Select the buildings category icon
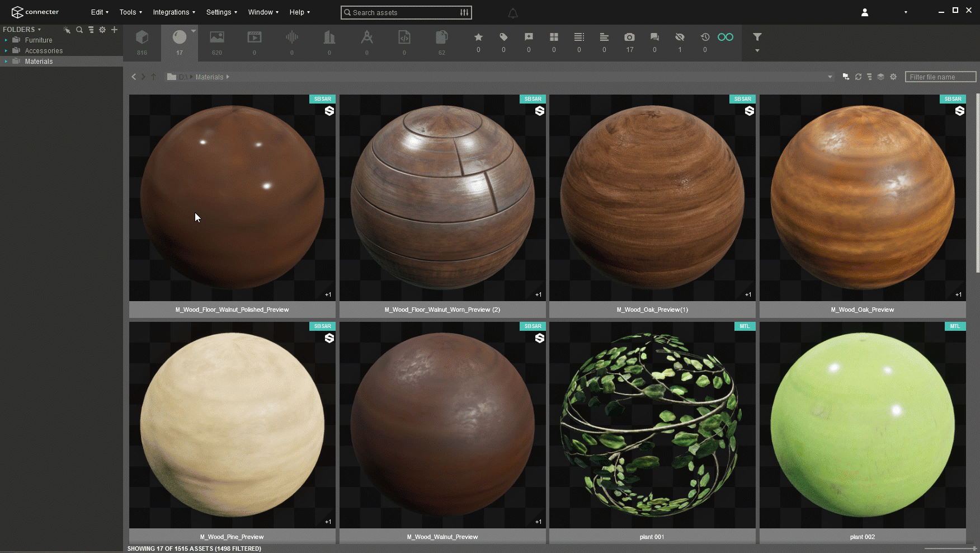This screenshot has height=553, width=980. click(x=329, y=38)
